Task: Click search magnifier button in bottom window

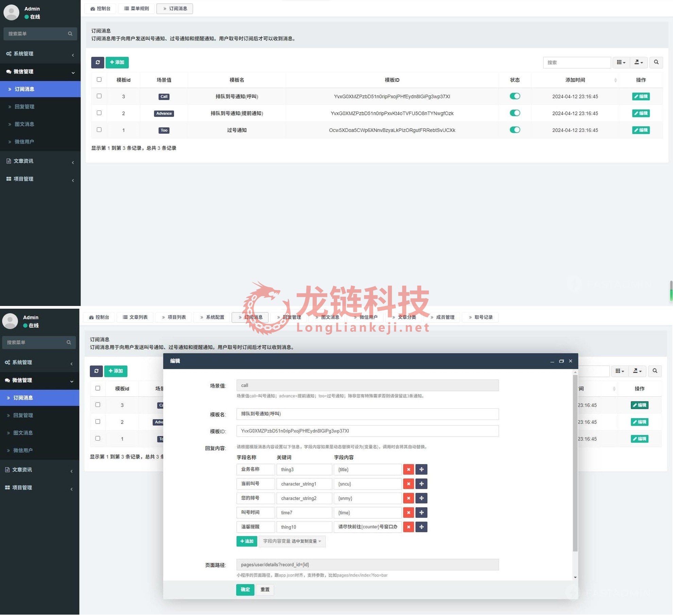Action: tap(655, 371)
